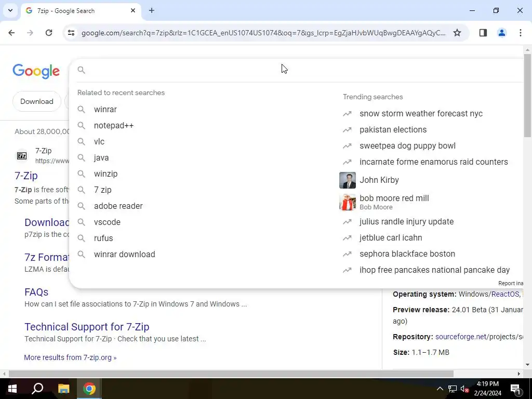This screenshot has width=532, height=399.
Task: Choose the rufus suggestion
Action: [103, 238]
